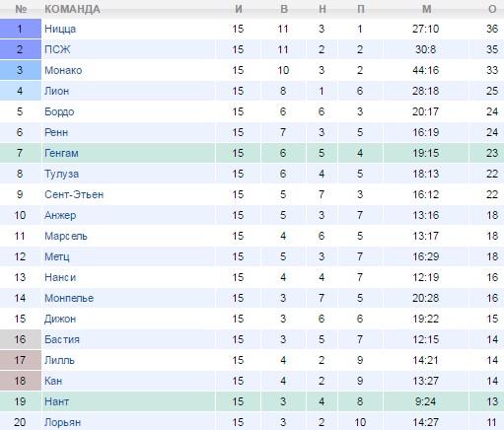The image size is (504, 430).
Task: Sort by the КОМАНДА column header
Action: coord(72,9)
